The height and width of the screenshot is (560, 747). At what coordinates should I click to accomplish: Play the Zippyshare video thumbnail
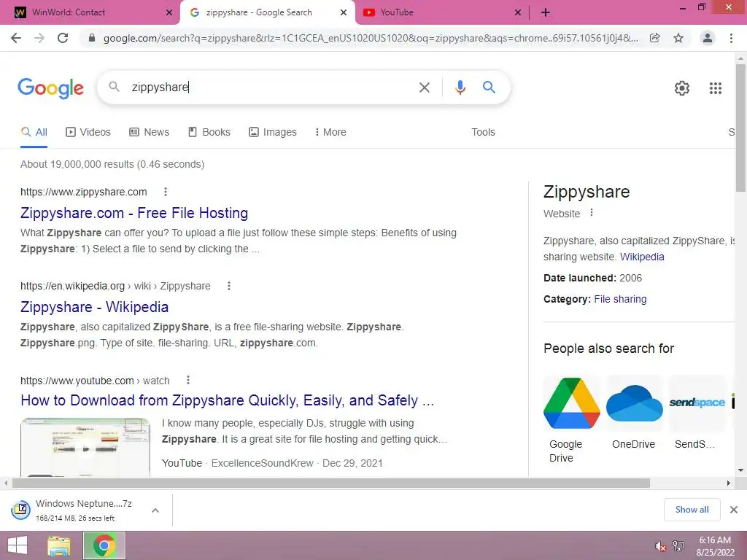[85, 448]
